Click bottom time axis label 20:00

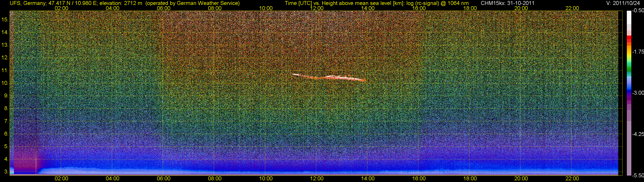[x=521, y=179]
